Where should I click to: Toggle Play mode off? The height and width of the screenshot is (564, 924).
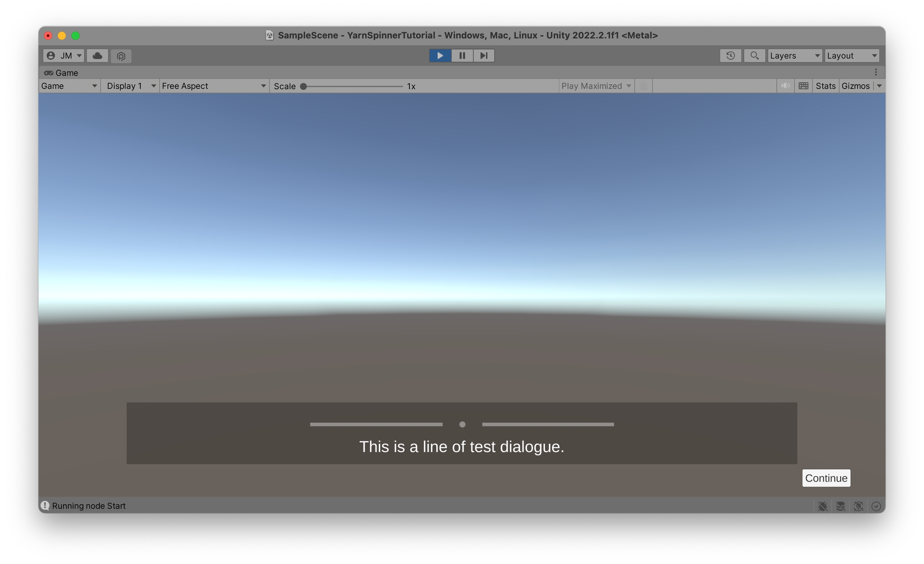[x=440, y=56]
